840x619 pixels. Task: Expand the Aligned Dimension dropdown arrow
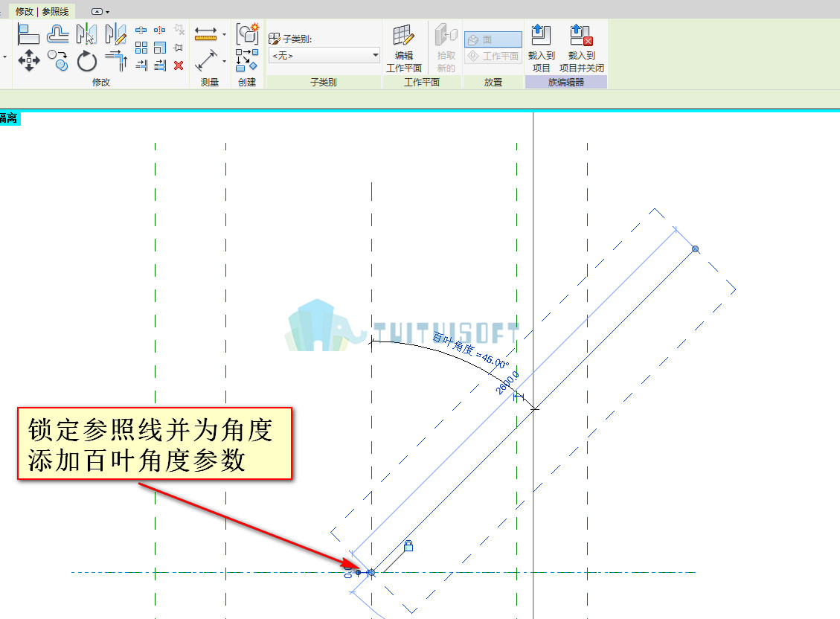point(224,61)
